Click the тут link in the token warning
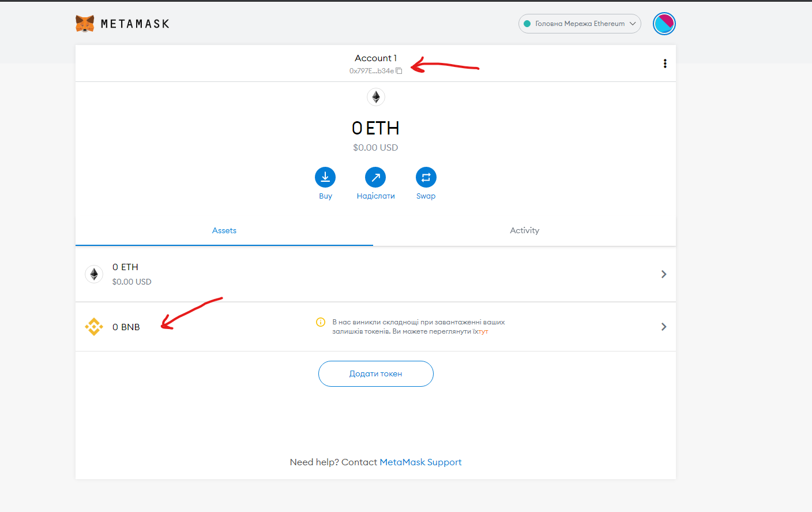 pyautogui.click(x=482, y=331)
